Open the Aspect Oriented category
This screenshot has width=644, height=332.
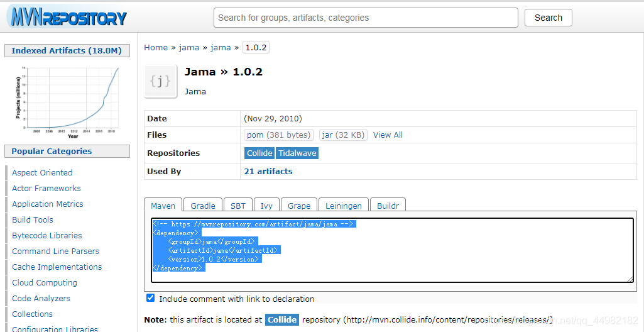tap(42, 172)
